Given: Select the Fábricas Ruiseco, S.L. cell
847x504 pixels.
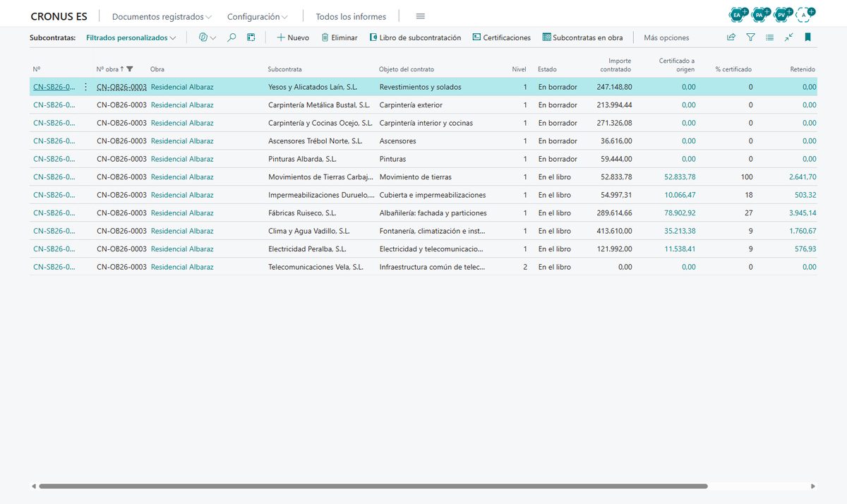Looking at the screenshot, I should [x=302, y=213].
